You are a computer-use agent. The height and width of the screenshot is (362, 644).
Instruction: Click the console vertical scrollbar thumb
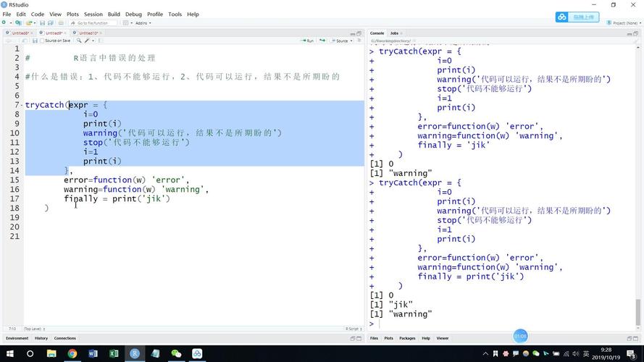637,311
